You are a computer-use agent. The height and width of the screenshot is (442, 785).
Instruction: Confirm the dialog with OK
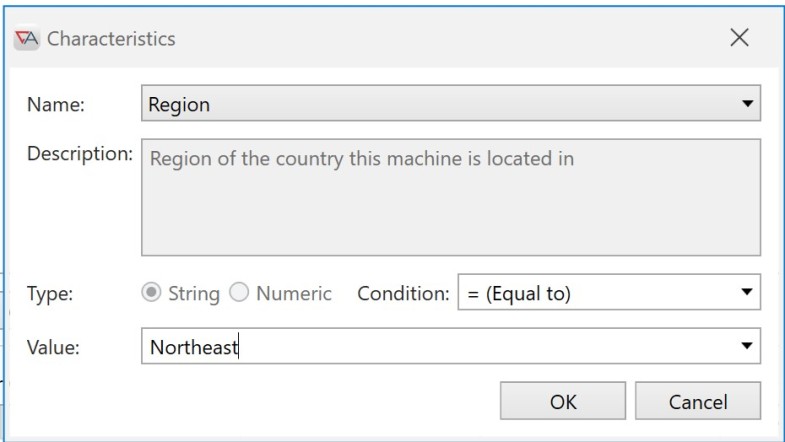[x=563, y=401]
